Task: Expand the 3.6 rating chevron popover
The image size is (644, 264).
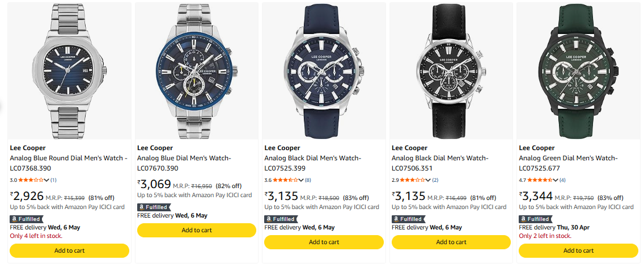Action: point(302,180)
